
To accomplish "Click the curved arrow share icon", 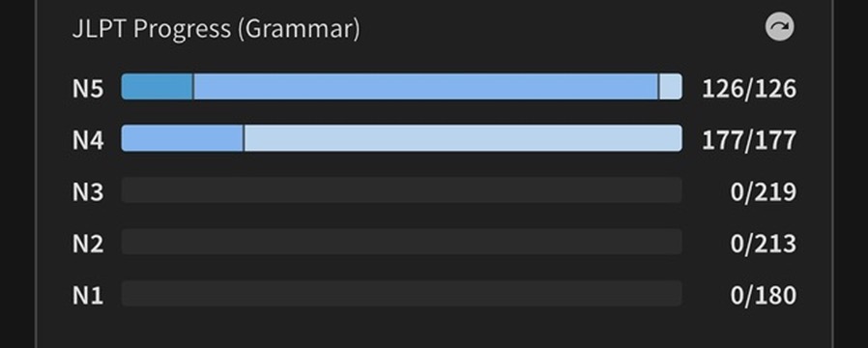I will (779, 27).
